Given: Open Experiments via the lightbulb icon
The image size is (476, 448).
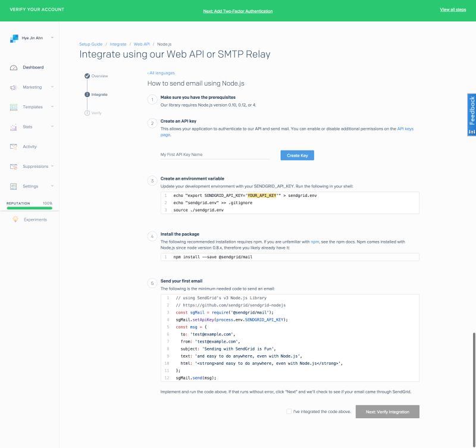Looking at the screenshot, I should click(x=14, y=219).
